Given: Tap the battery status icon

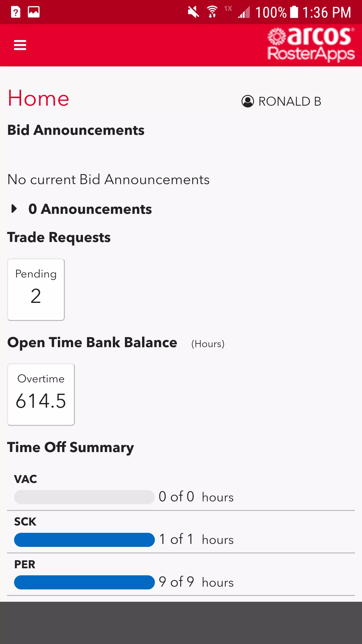Looking at the screenshot, I should 294,12.
